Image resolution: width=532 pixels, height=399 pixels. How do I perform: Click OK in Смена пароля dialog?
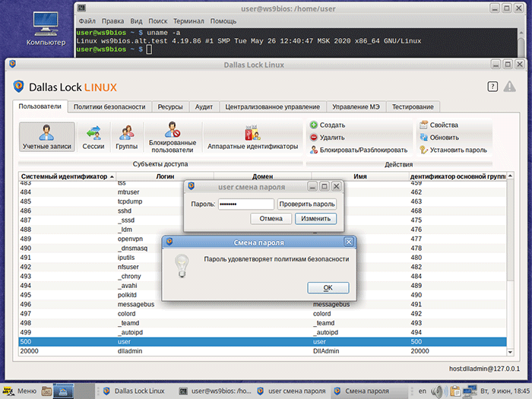click(x=328, y=288)
